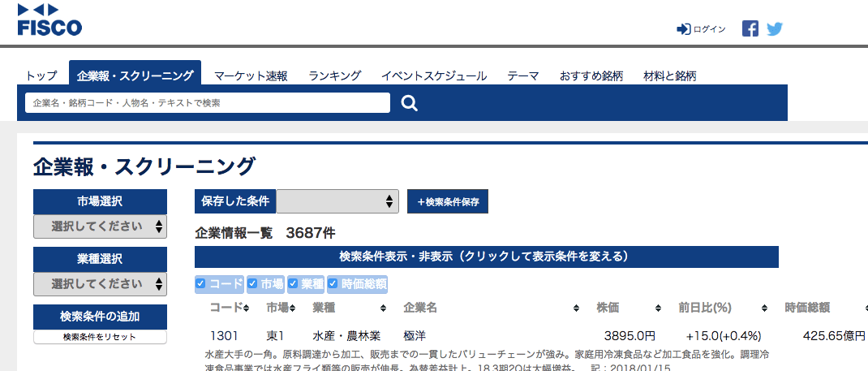This screenshot has height=371, width=868.
Task: Toggle the 市場 checkbox
Action: tap(252, 284)
